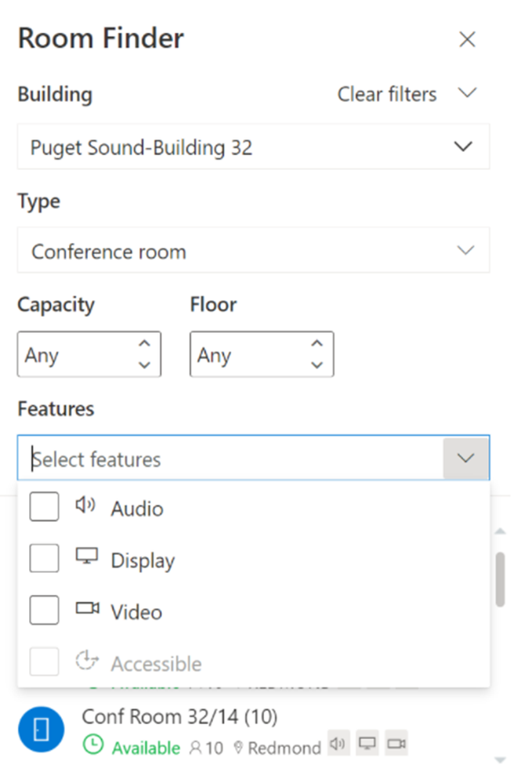Collapse the Select features dropdown arrow
Screen dimensions: 532x783
466,459
